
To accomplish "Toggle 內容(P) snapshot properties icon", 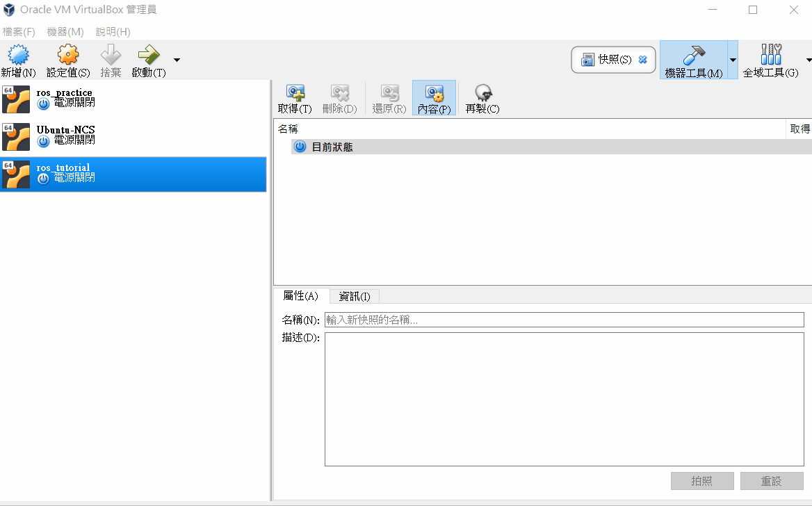I will (x=435, y=94).
